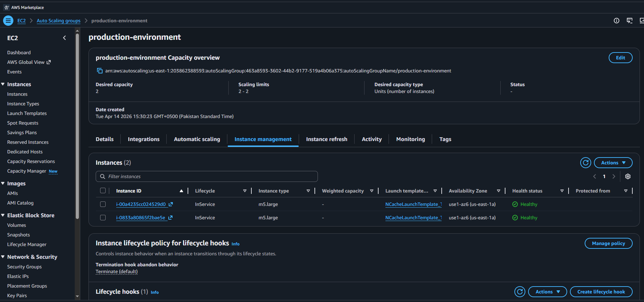This screenshot has height=302, width=644.
Task: Open external link icon for i-0833a80865f2bae5e
Action: click(170, 218)
